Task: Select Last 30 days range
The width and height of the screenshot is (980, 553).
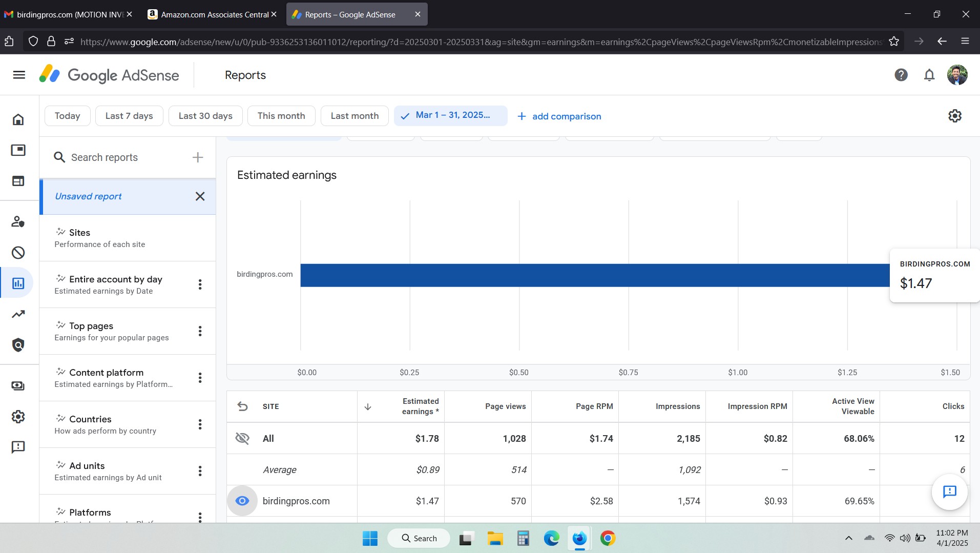Action: [205, 116]
